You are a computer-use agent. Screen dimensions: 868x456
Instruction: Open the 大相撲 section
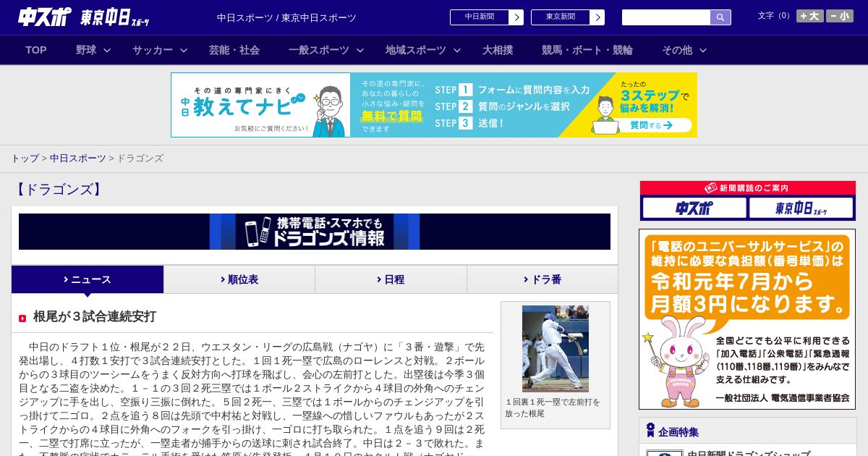[x=498, y=50]
